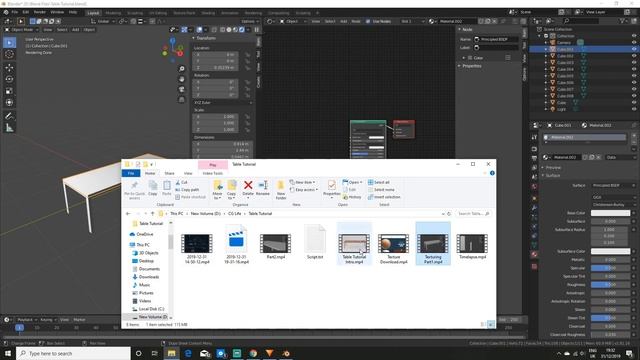Click Copy path in Explorer ribbon

[187, 190]
